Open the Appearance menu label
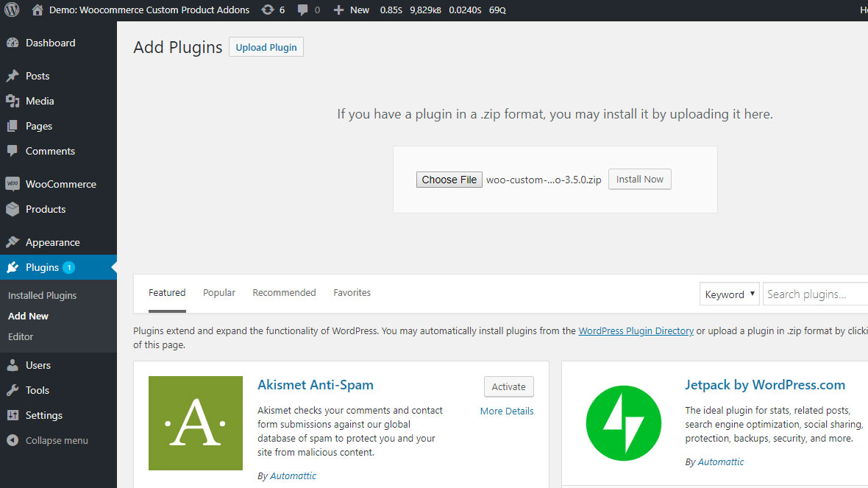 click(52, 242)
